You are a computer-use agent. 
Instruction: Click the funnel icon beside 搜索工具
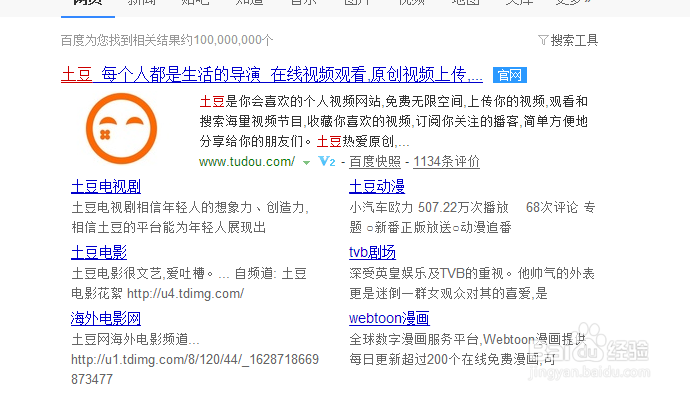[x=543, y=40]
